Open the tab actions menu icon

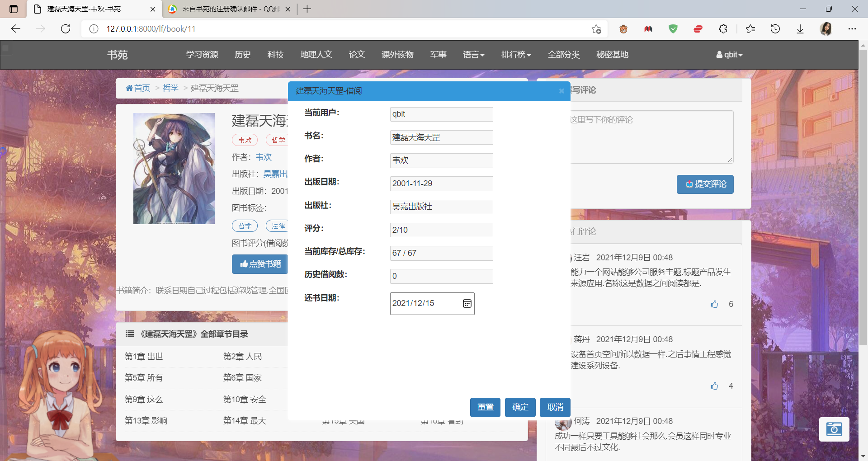(x=14, y=9)
